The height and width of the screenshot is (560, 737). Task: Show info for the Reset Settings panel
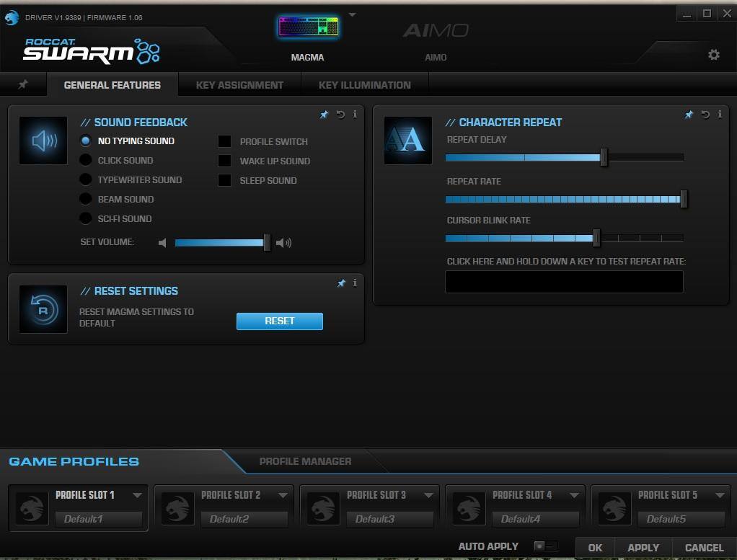click(x=355, y=283)
